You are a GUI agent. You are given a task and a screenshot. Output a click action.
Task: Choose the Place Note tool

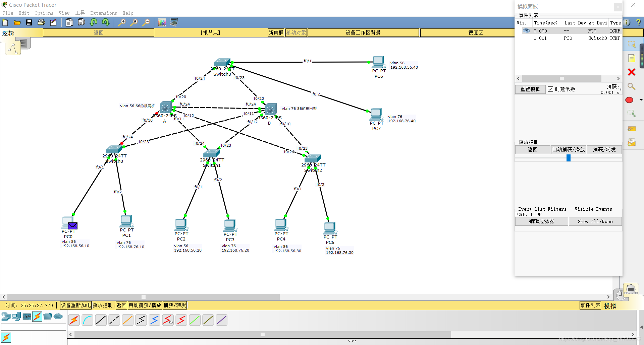tap(632, 58)
